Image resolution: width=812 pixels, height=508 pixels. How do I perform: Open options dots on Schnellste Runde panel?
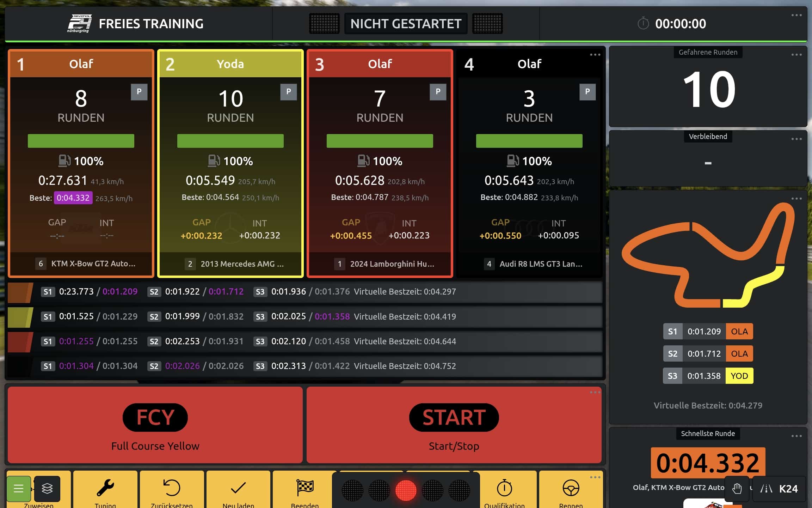coord(796,436)
